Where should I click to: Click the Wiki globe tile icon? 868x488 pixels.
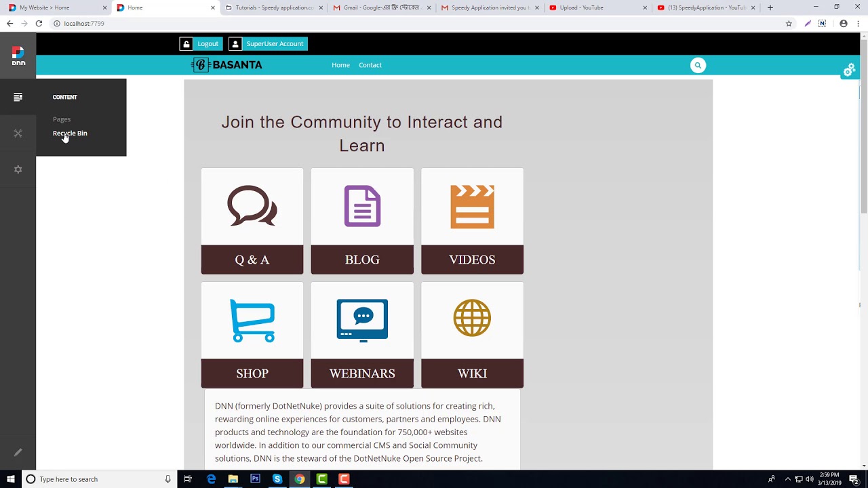[472, 318]
